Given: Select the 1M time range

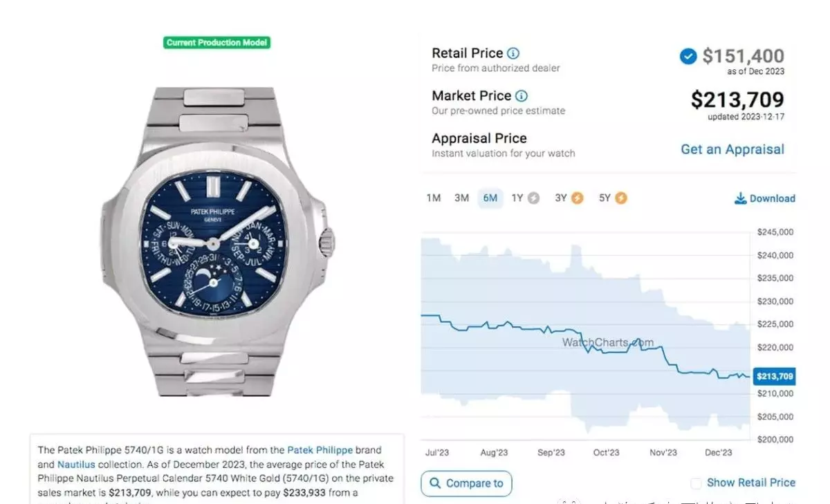Looking at the screenshot, I should 434,198.
